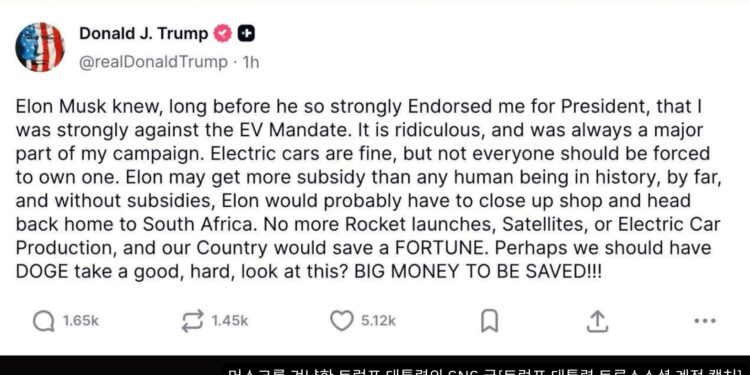Like the post with the heart icon
The width and height of the screenshot is (750, 375).
(342, 321)
